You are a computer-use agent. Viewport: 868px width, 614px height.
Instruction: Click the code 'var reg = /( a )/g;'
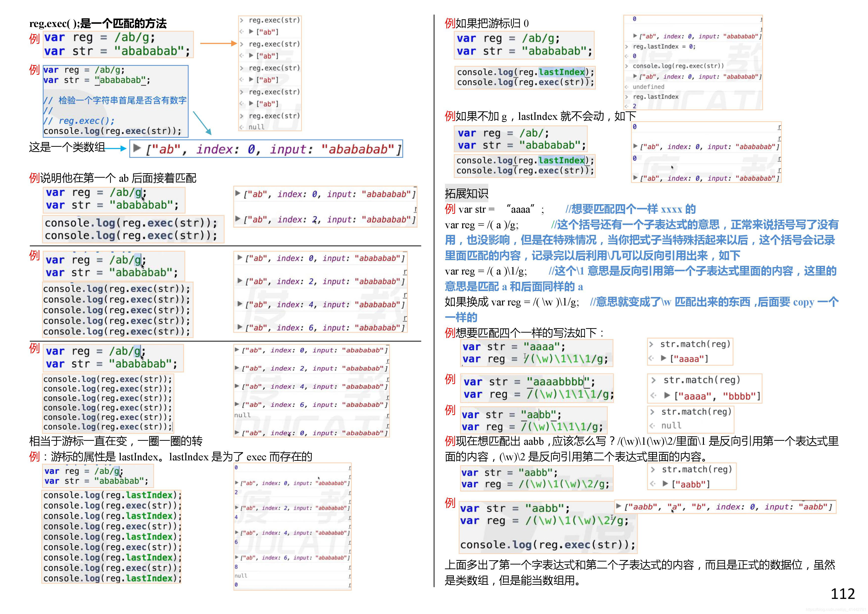pyautogui.click(x=482, y=225)
